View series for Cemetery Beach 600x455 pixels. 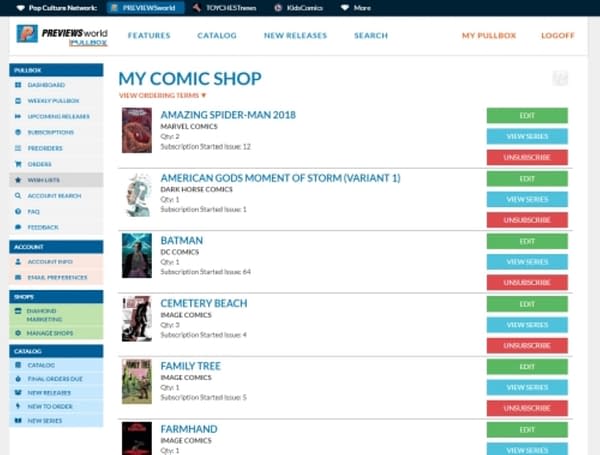point(527,325)
